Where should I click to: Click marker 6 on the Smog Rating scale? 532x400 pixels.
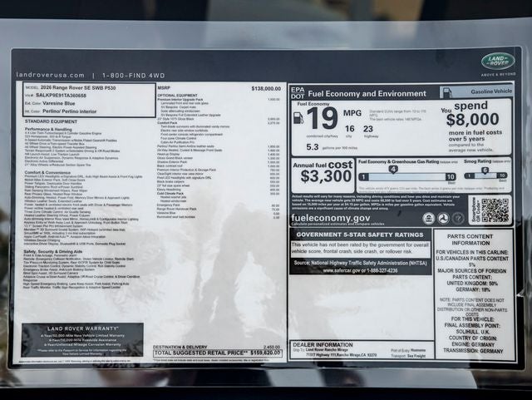point(485,170)
